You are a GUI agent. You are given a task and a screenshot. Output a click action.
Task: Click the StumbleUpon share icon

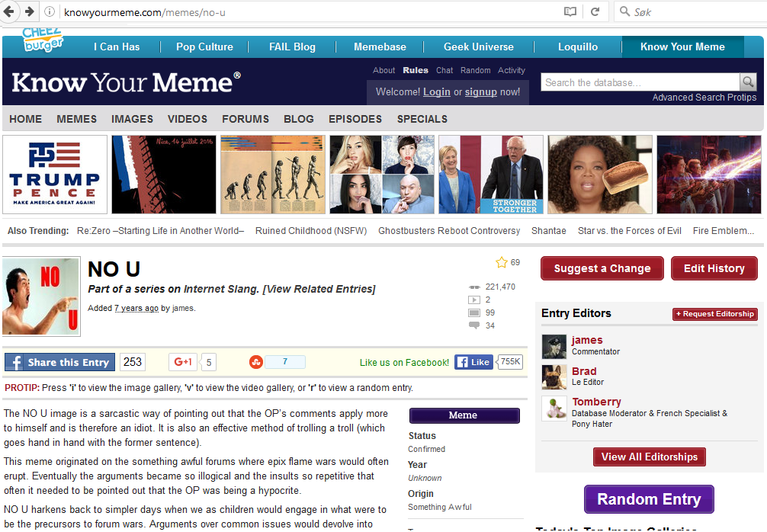[256, 362]
